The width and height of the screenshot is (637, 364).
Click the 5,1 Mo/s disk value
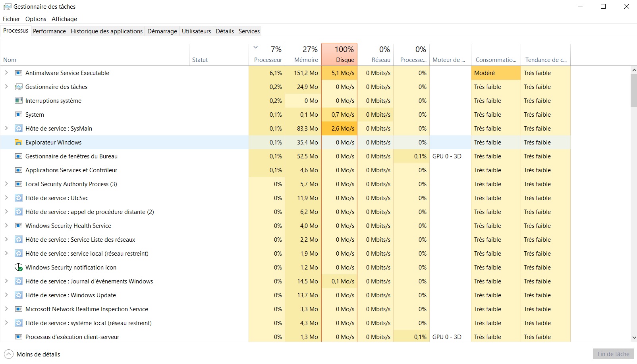coord(343,73)
